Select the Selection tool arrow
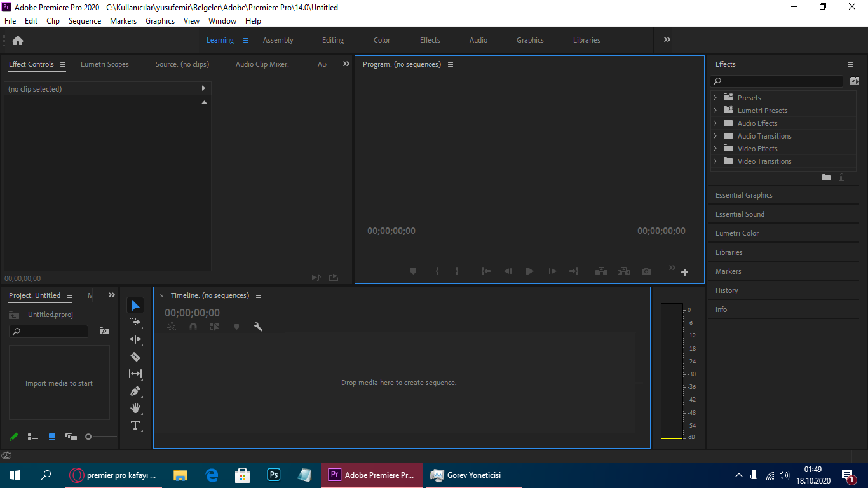Screen dimensions: 868x488 (x=135, y=306)
